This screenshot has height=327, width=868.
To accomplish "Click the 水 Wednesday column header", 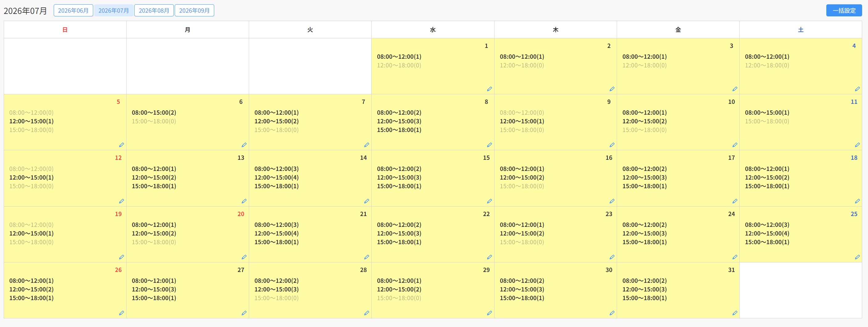I will coord(433,30).
